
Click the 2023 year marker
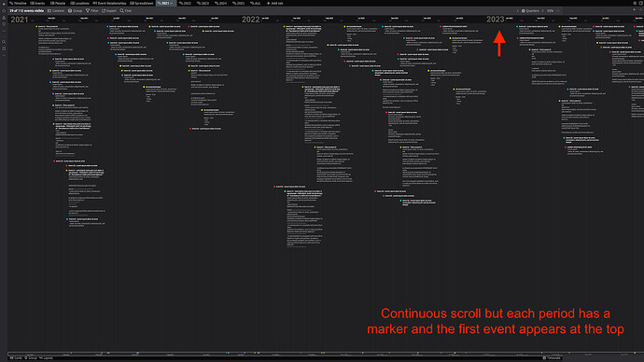495,20
